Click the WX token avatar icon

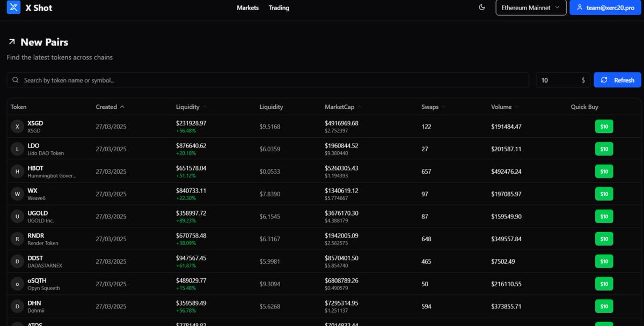(17, 194)
